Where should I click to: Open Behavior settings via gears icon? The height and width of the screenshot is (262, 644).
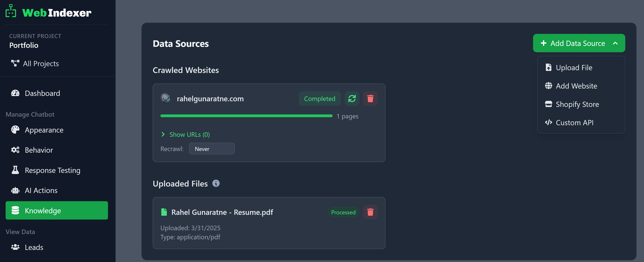pos(15,150)
